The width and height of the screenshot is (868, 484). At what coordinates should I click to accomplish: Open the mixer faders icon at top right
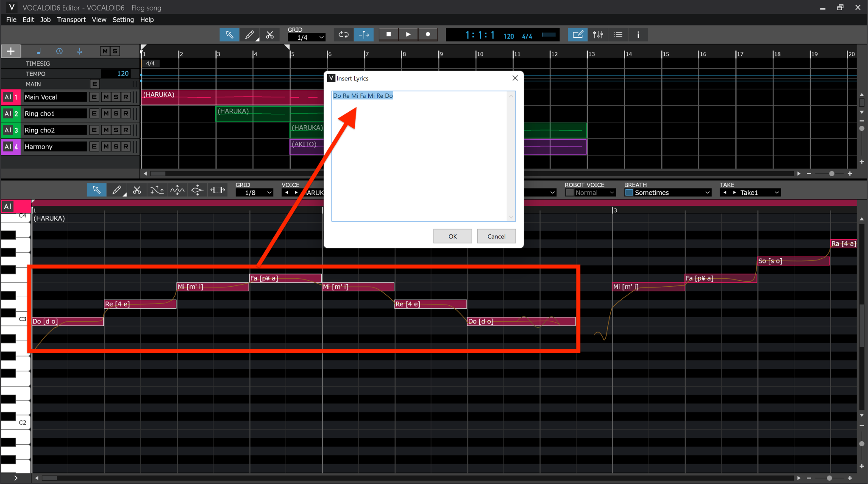(598, 34)
